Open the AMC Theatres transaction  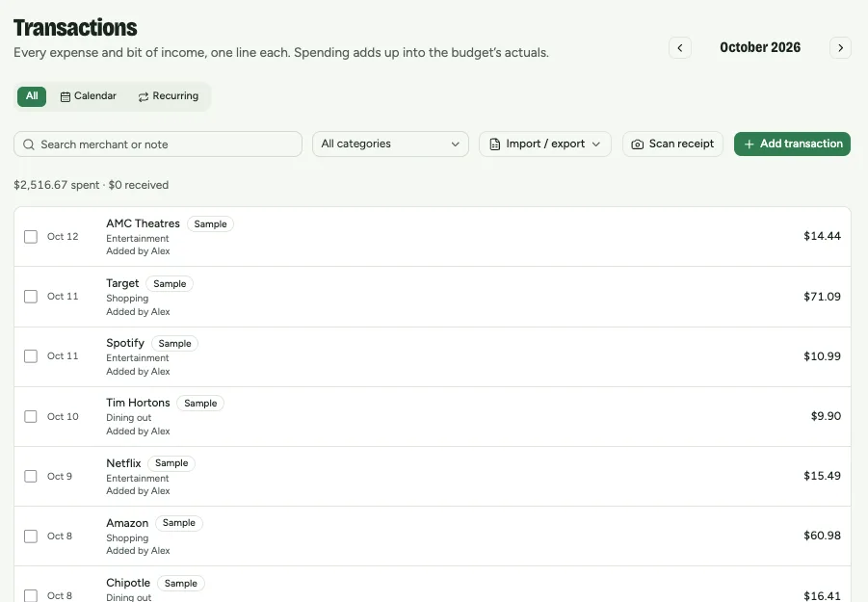pyautogui.click(x=143, y=223)
